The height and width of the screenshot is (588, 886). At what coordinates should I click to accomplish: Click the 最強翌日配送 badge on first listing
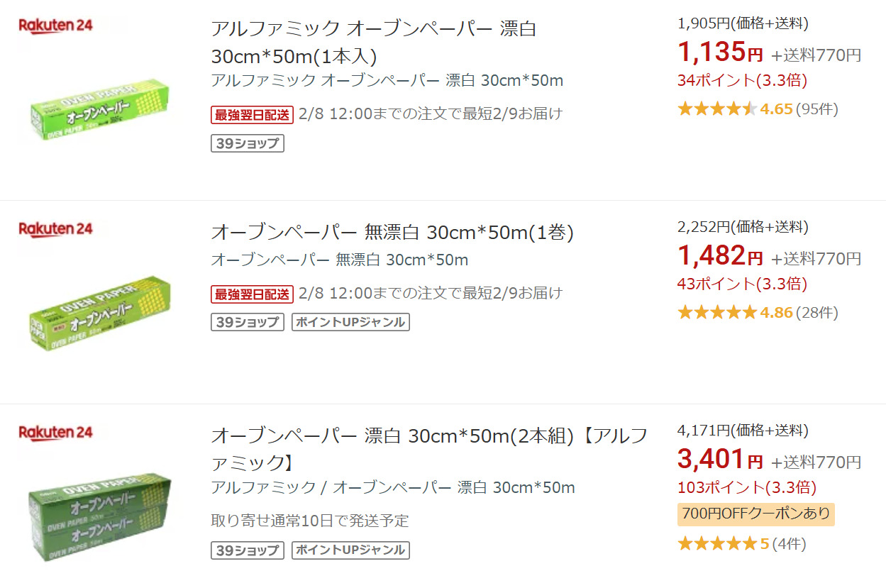coord(252,114)
